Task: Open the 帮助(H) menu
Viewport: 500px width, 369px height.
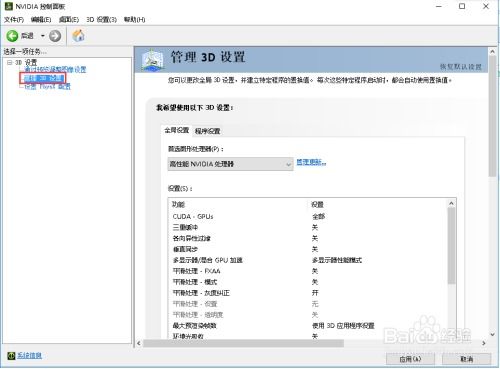Action: click(x=134, y=20)
